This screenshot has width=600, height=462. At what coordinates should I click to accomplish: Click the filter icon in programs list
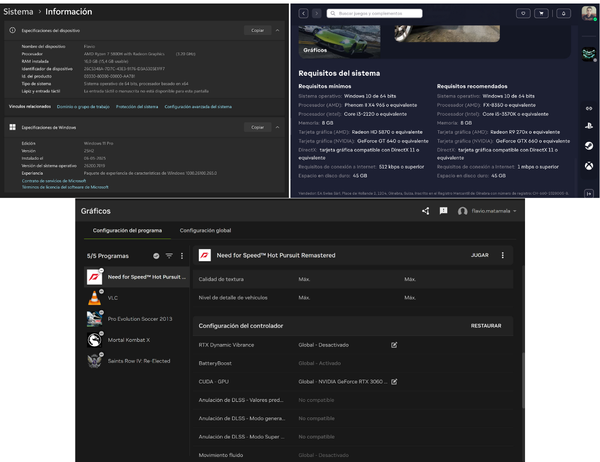coord(168,256)
